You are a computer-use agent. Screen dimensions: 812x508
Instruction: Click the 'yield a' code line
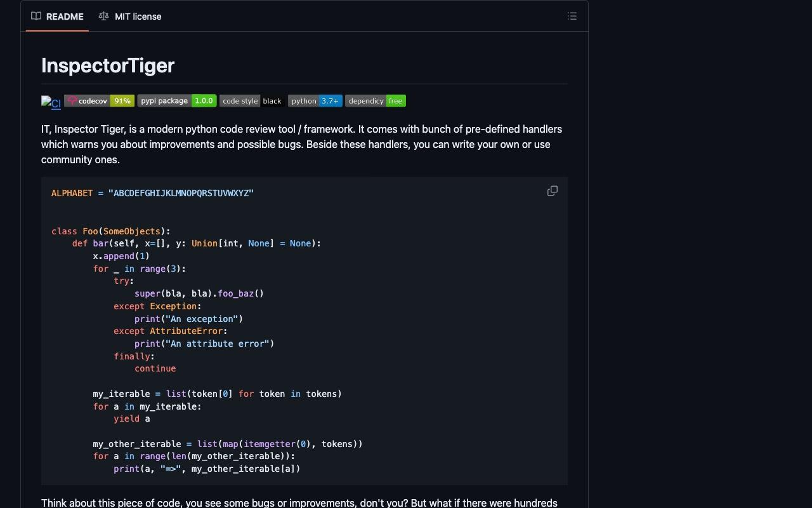(x=132, y=418)
